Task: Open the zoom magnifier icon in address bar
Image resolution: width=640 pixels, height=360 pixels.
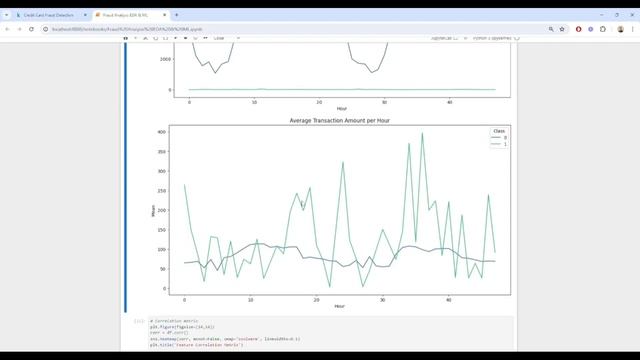Action: 551,29
